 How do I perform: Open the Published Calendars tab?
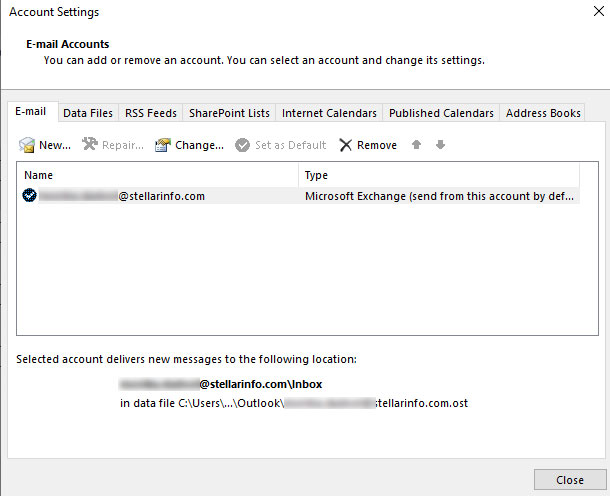point(441,113)
